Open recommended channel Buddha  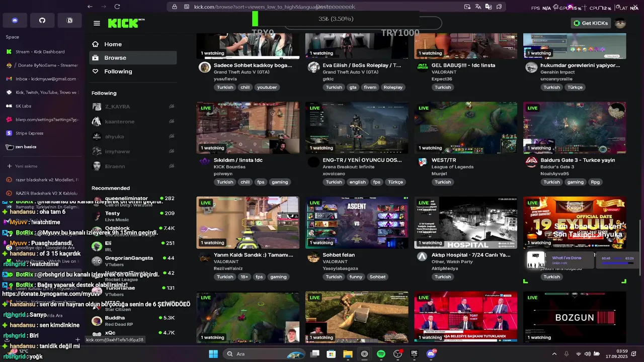point(133,321)
